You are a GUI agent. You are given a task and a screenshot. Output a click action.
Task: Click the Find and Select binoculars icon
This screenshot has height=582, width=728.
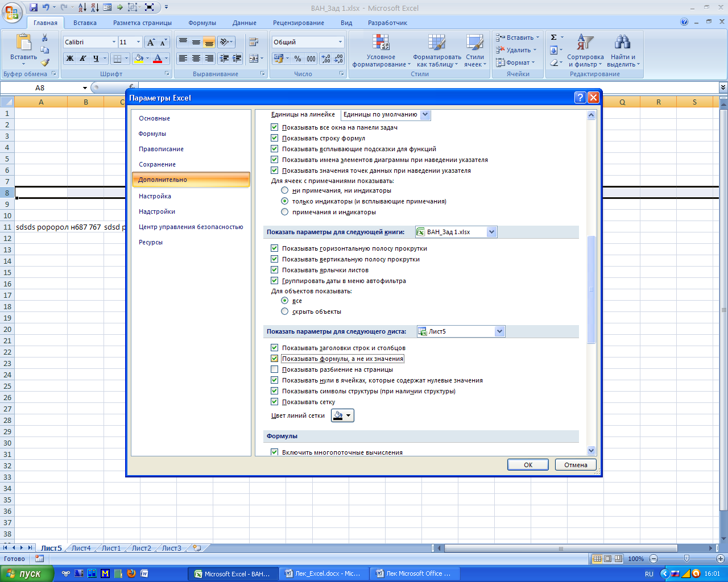point(623,42)
